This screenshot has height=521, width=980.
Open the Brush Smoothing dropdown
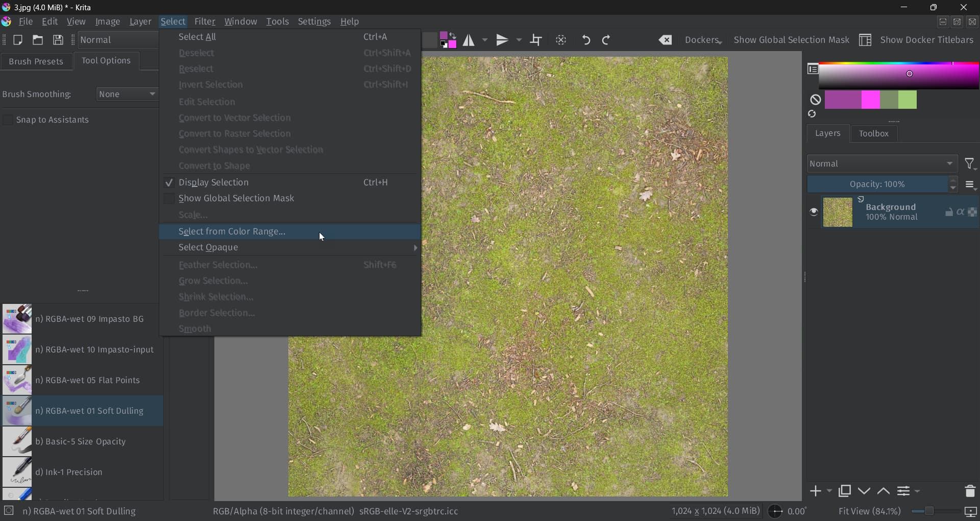(127, 94)
